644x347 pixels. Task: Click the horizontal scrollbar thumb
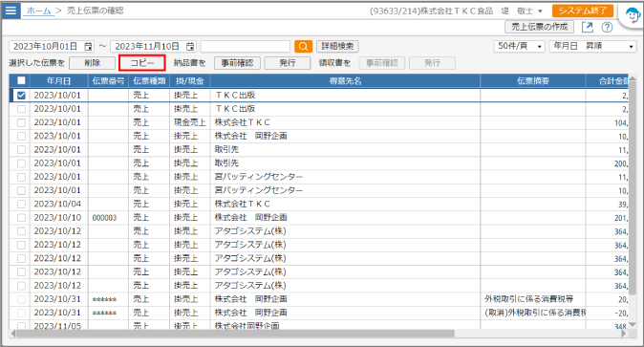pyautogui.click(x=235, y=334)
